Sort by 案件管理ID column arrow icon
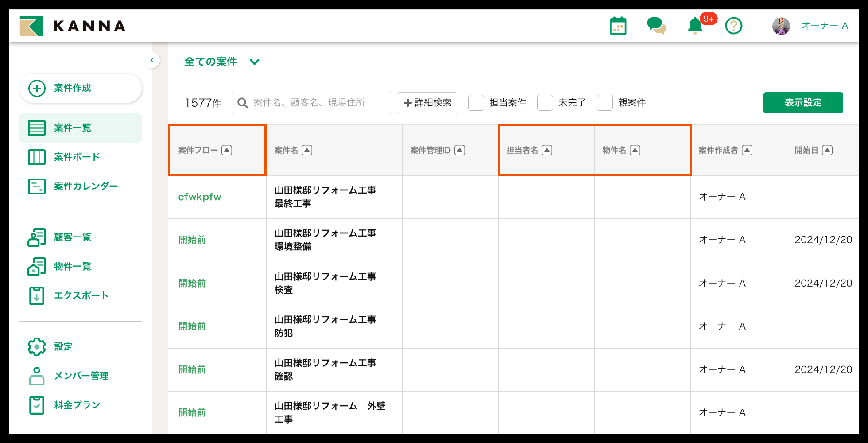The width and height of the screenshot is (868, 443). pos(460,150)
